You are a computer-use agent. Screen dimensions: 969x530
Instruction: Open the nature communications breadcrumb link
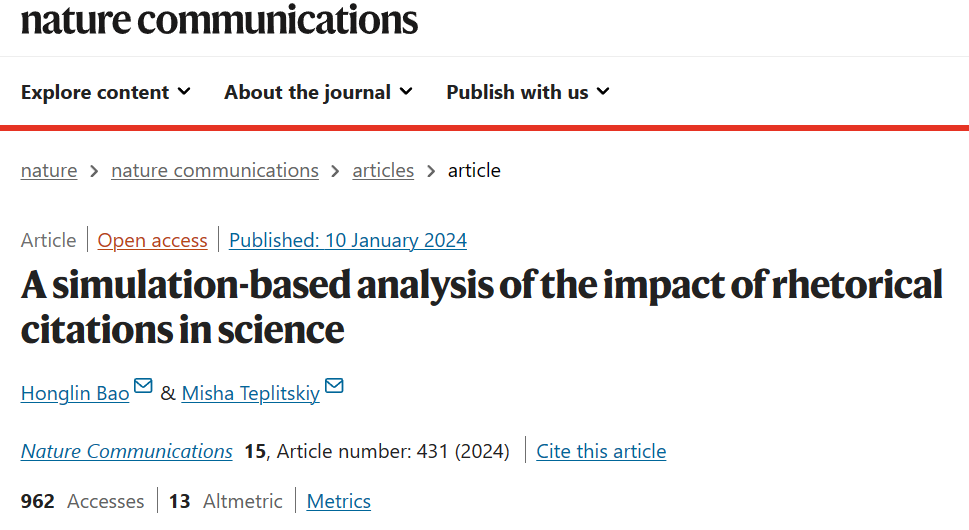click(x=215, y=170)
